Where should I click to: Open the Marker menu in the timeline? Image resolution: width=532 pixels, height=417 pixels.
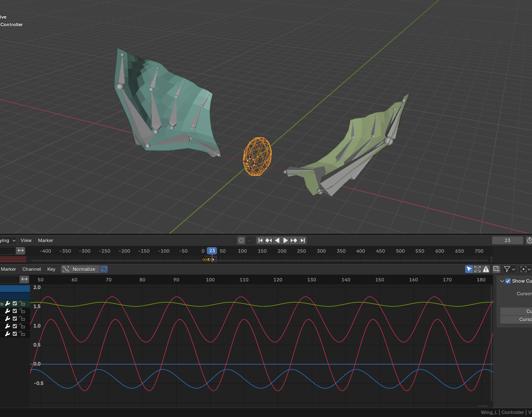pyautogui.click(x=45, y=240)
